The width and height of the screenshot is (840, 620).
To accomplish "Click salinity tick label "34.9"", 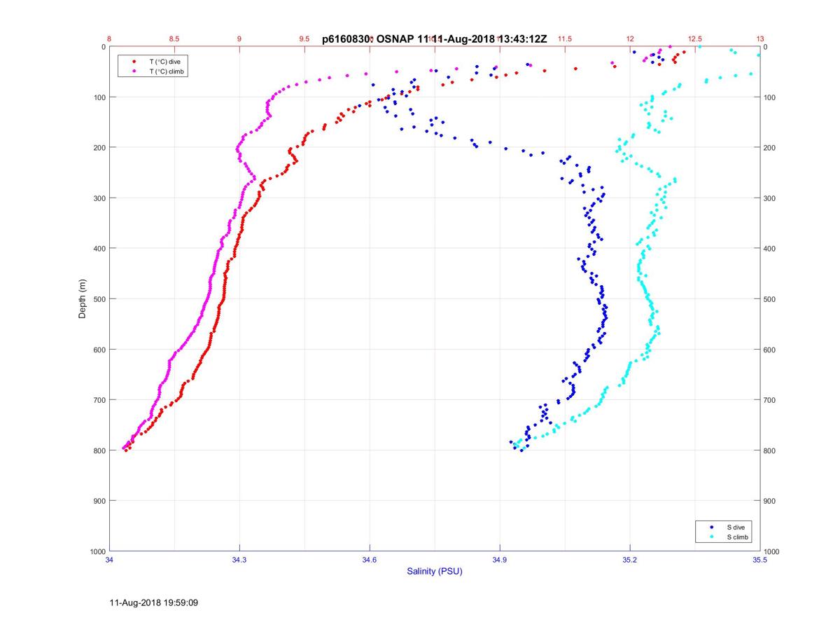I will (x=500, y=560).
